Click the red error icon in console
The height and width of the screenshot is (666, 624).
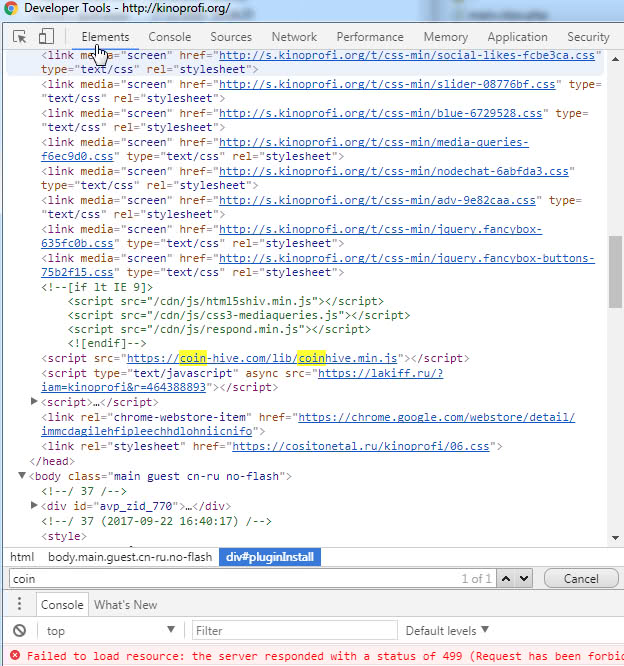pos(15,655)
